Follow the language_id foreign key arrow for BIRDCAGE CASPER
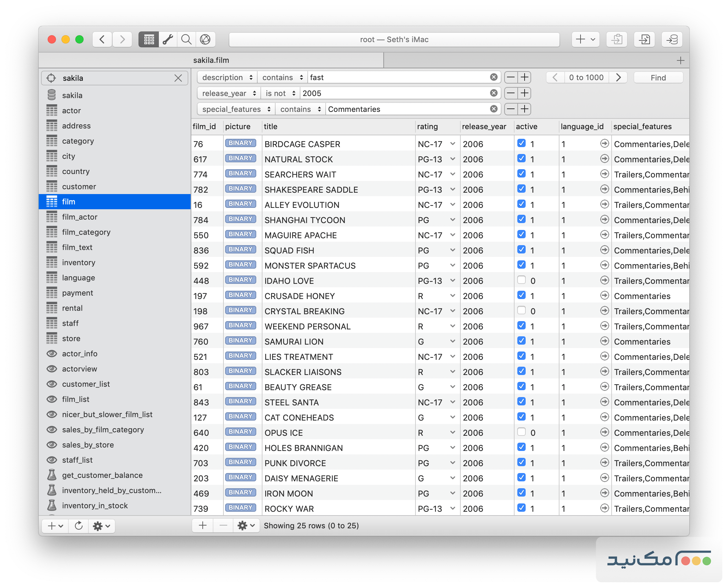This screenshot has width=728, height=587. pos(604,144)
